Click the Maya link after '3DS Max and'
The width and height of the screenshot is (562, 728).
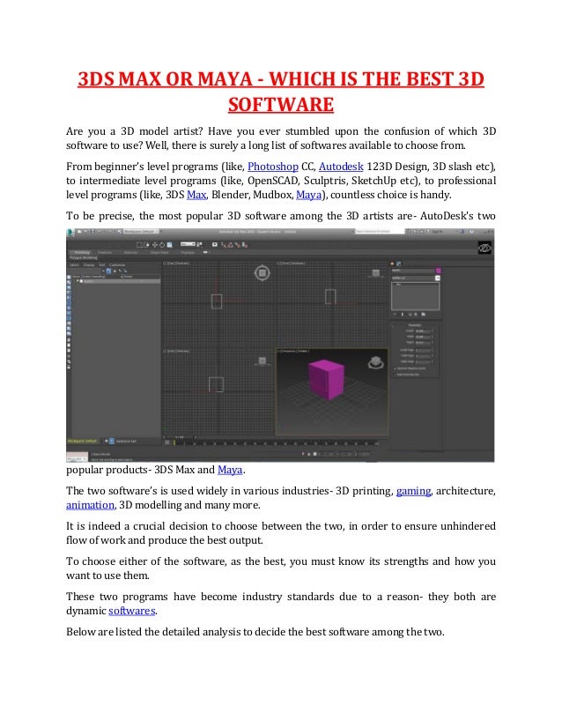tap(230, 470)
